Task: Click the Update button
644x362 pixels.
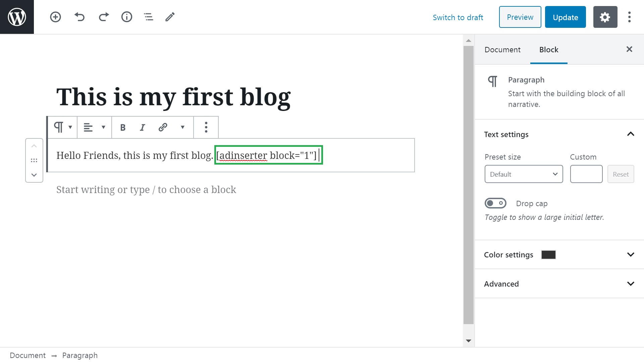Action: 565,17
